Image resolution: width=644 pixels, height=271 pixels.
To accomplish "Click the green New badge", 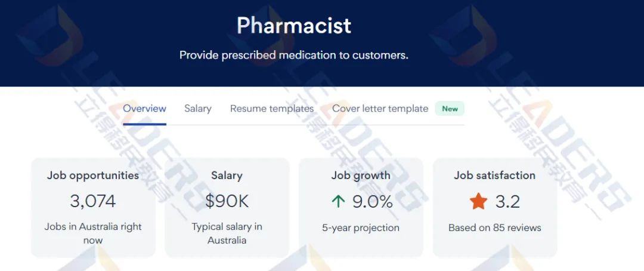I will [x=450, y=109].
